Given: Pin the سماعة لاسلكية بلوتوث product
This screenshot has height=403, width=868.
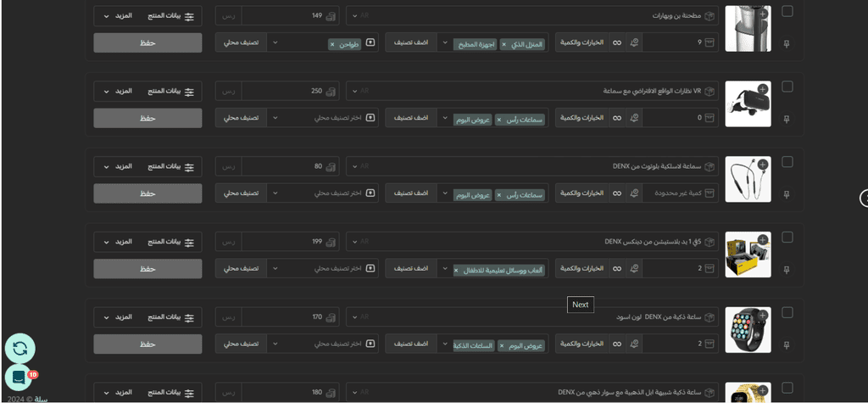Looking at the screenshot, I should (787, 194).
